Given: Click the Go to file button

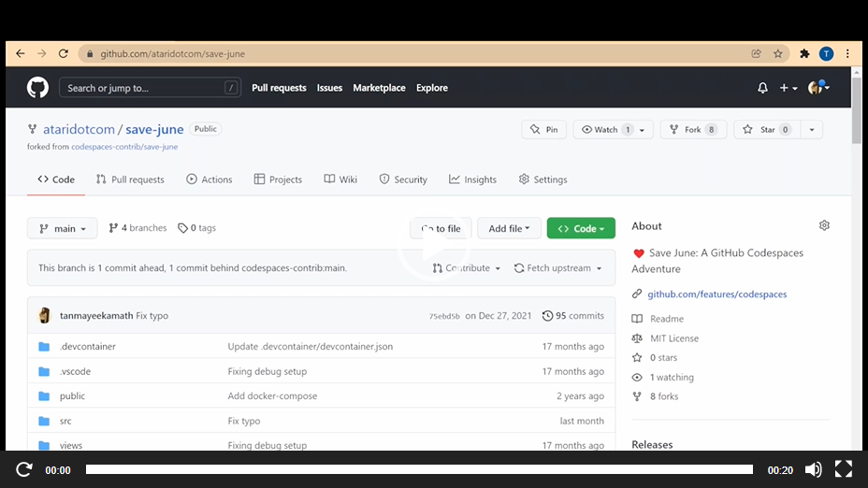Looking at the screenshot, I should [441, 228].
